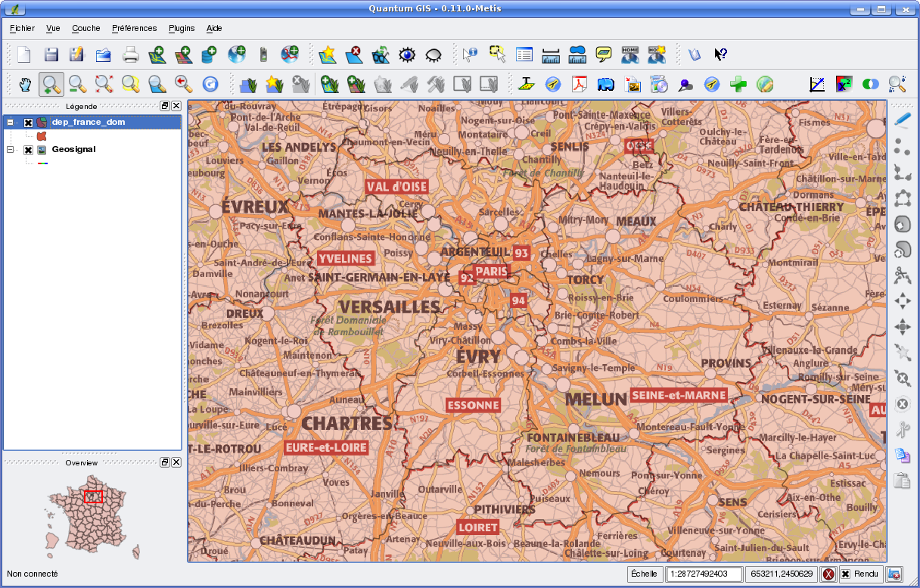Click the Zoom Out magnifier tool
920x588 pixels.
[x=77, y=84]
